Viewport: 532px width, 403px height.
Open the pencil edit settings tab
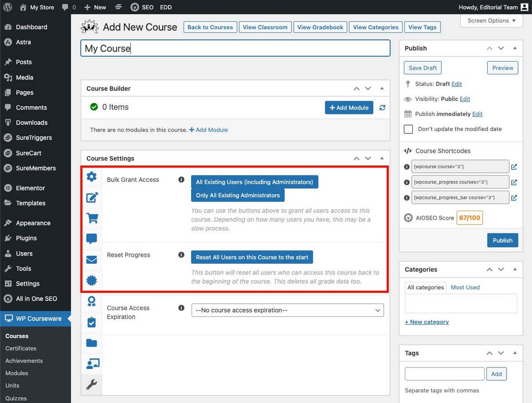point(92,197)
